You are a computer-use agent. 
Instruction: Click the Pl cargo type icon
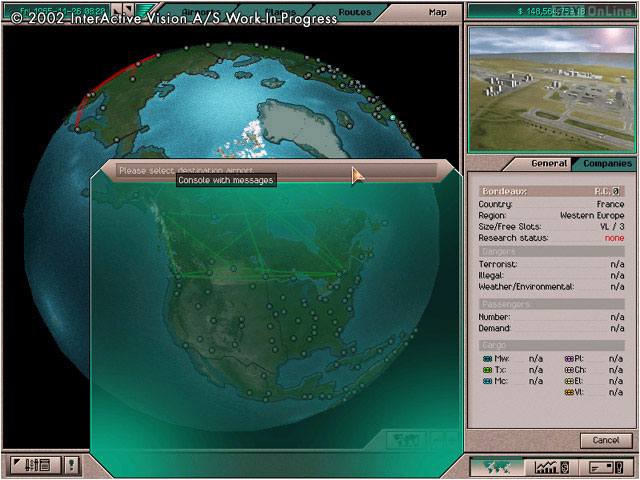pos(569,359)
